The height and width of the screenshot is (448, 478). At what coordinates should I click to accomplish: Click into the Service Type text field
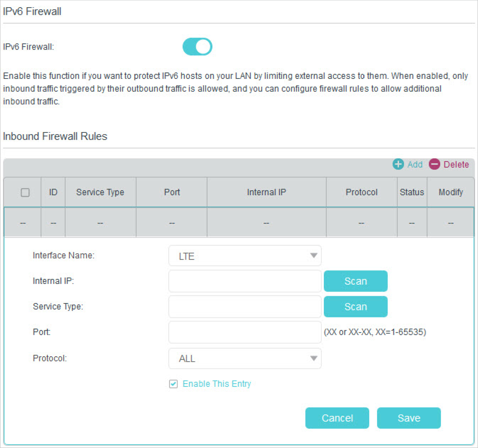click(245, 307)
